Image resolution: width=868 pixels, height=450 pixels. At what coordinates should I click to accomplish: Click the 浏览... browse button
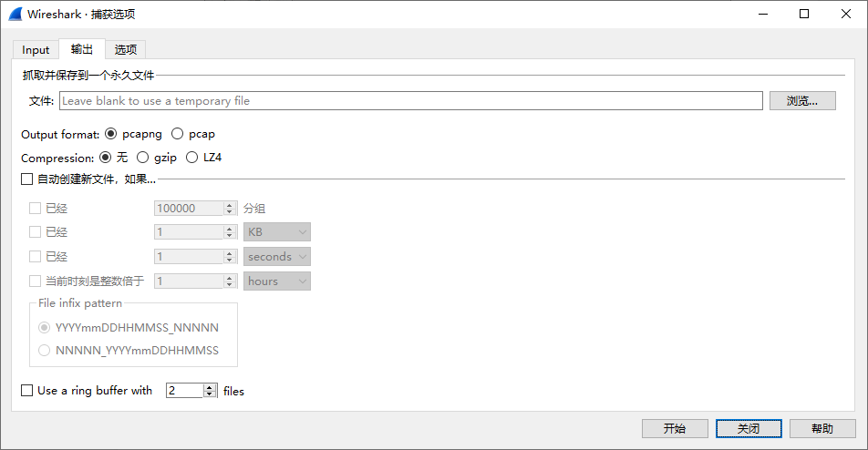[802, 100]
